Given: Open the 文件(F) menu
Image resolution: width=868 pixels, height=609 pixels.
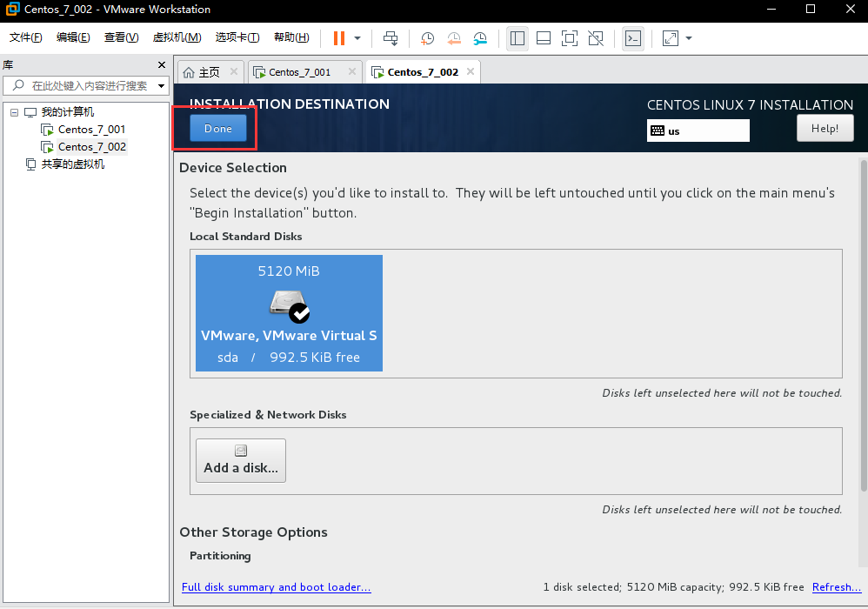Looking at the screenshot, I should (26, 37).
